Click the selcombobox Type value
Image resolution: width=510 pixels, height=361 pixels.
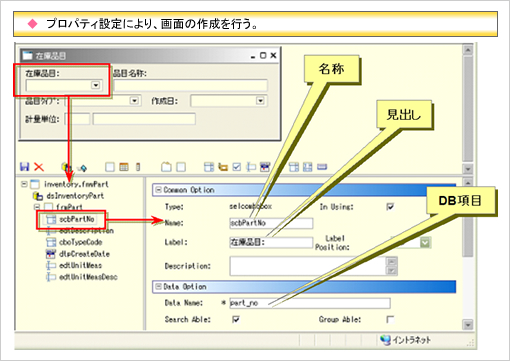point(250,206)
